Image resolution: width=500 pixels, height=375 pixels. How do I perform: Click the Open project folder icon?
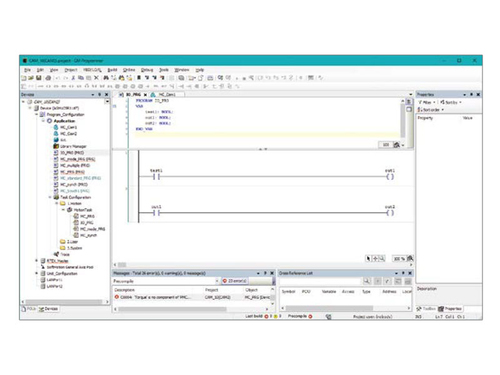(31, 78)
